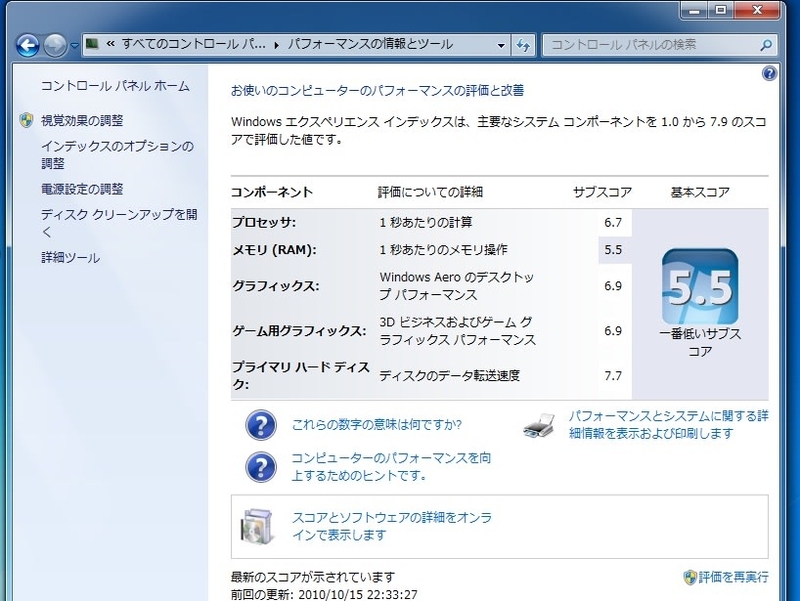Click the hard disk subscore 7.7
Screen dimensions: 800x601
[613, 376]
